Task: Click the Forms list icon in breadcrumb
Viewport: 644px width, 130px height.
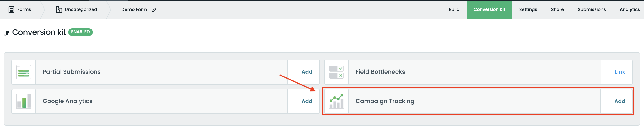Action: 11,10
